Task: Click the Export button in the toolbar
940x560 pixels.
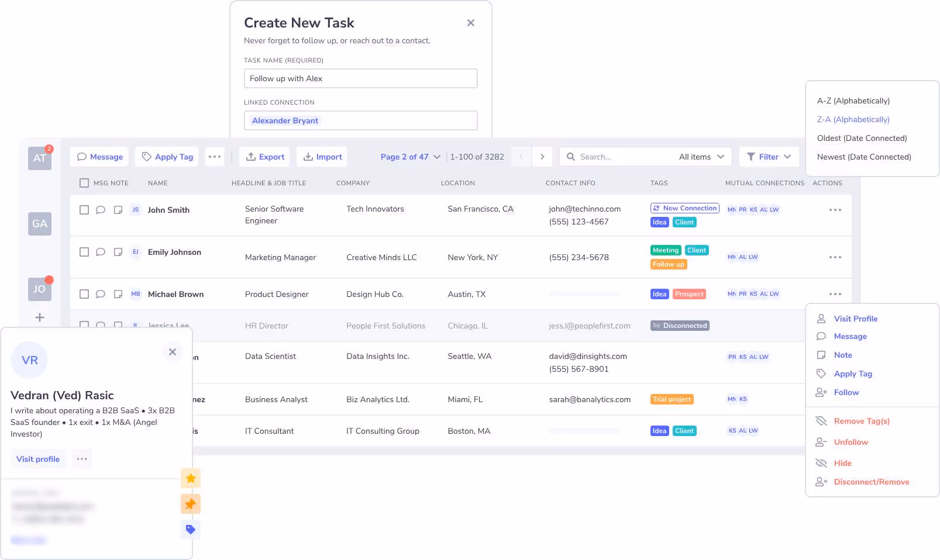Action: pos(264,157)
